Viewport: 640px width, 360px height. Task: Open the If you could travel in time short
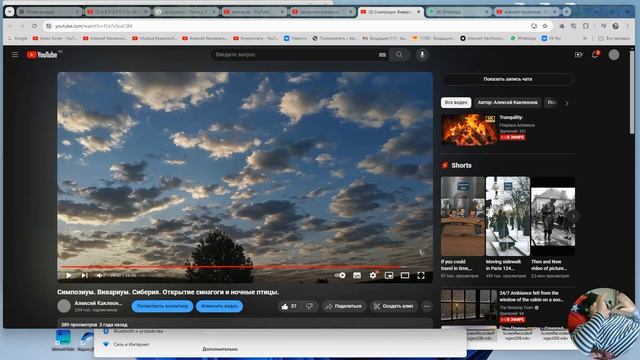(x=462, y=216)
